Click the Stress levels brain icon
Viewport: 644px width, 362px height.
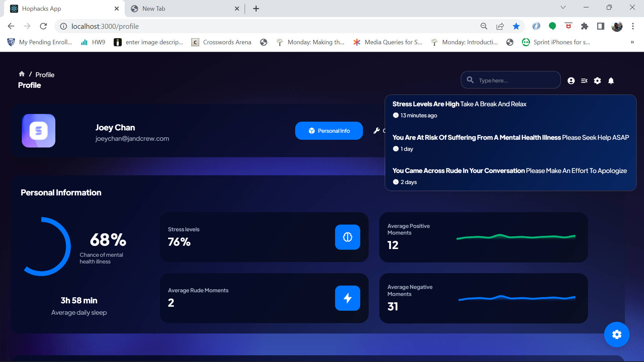click(347, 237)
